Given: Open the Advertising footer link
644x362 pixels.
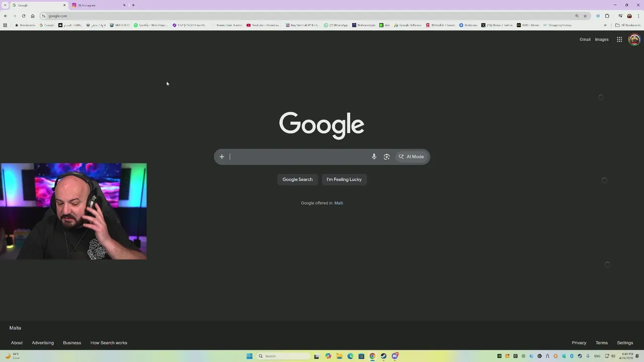Looking at the screenshot, I should [43, 343].
